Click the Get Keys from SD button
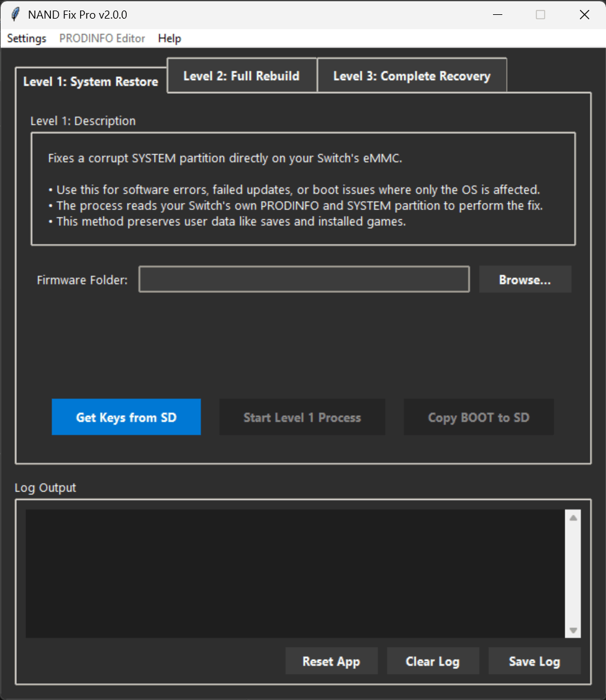 click(126, 417)
